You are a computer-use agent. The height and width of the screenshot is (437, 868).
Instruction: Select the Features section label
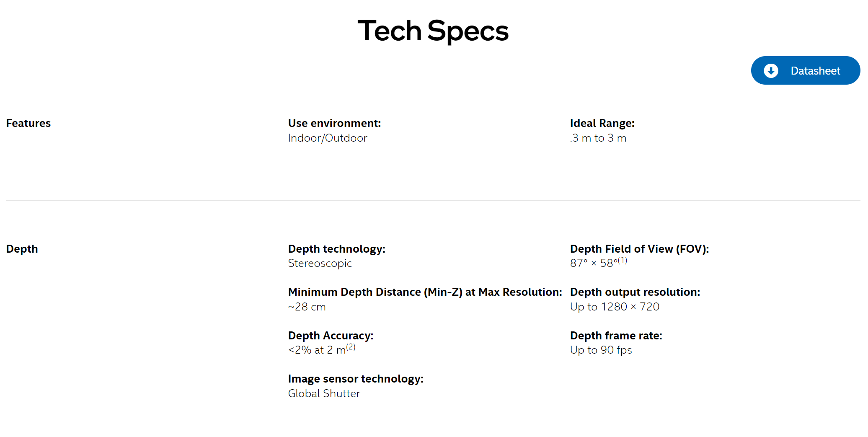click(28, 123)
